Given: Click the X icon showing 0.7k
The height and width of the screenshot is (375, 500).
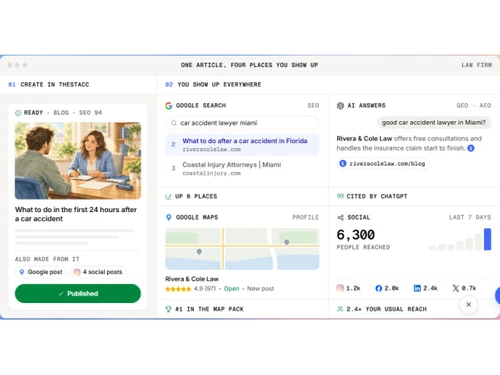Looking at the screenshot, I should 456,288.
